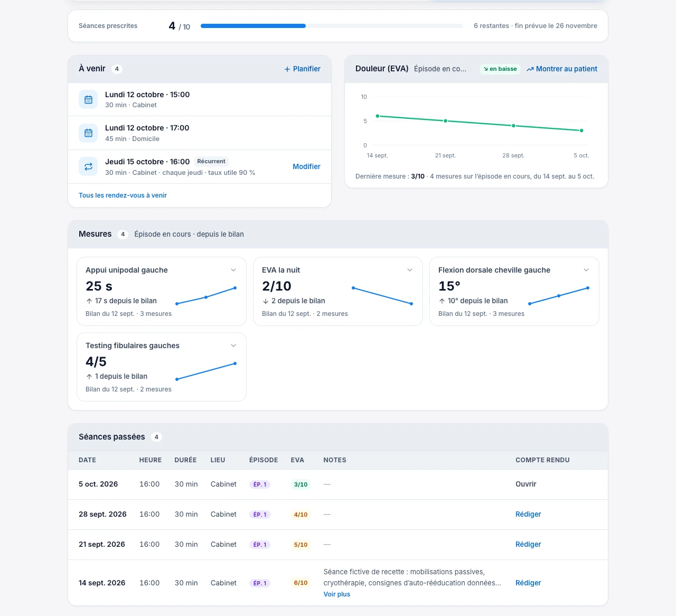Modify the recurring Jeudi 15 octobre appointment
This screenshot has height=616, width=676.
click(307, 166)
